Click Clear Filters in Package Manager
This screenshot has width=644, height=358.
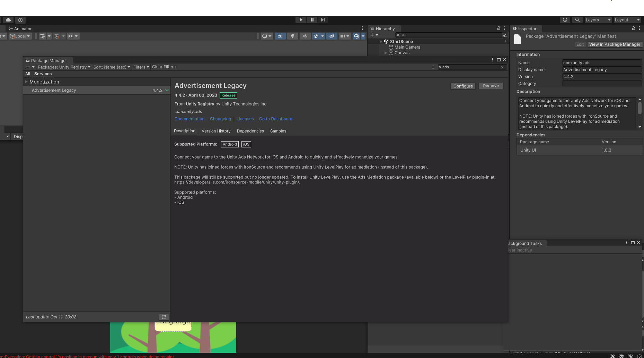click(164, 67)
